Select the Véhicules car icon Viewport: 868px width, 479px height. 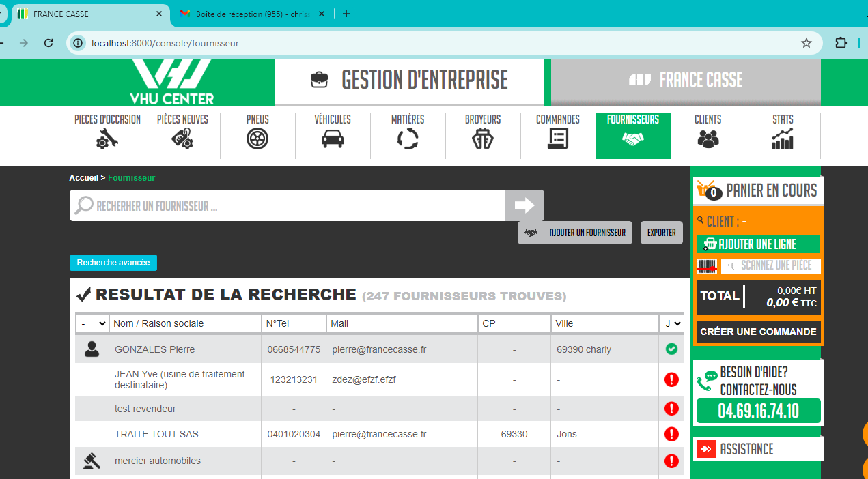pyautogui.click(x=333, y=139)
